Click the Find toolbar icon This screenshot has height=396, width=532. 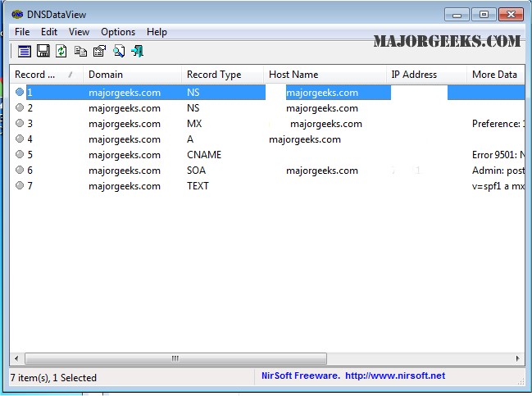click(119, 51)
